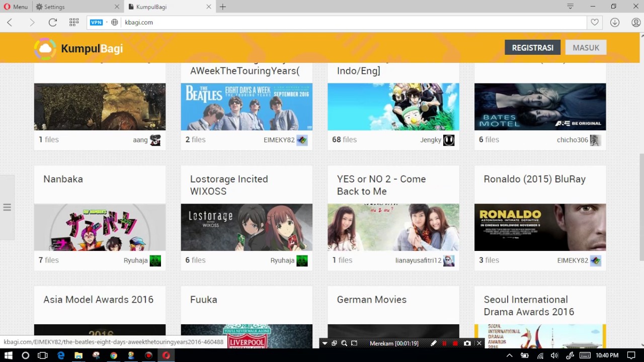Screen dimensions: 644x362
Task: Open the Fuuka collection title
Action: coord(204,300)
